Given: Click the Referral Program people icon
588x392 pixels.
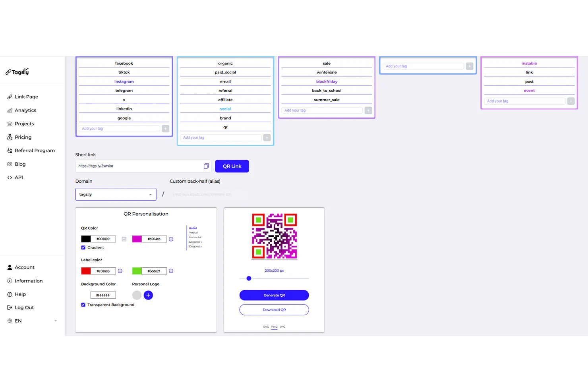Looking at the screenshot, I should 10,151.
